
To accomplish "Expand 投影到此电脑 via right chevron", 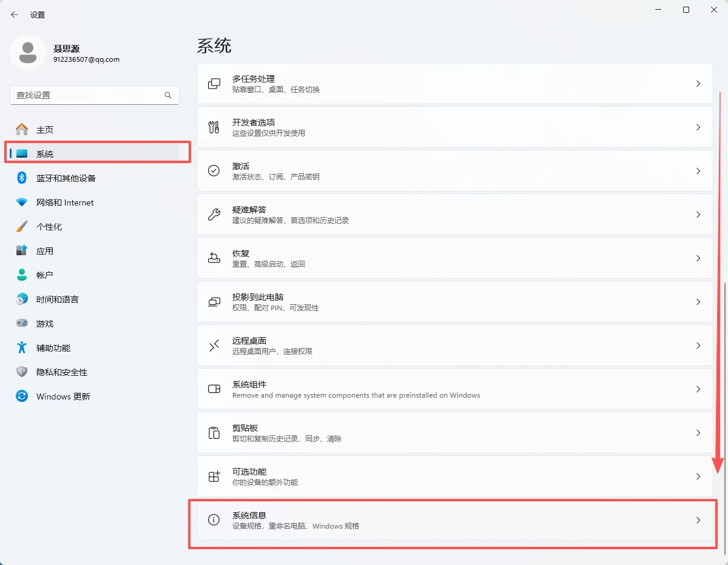I will (x=698, y=302).
